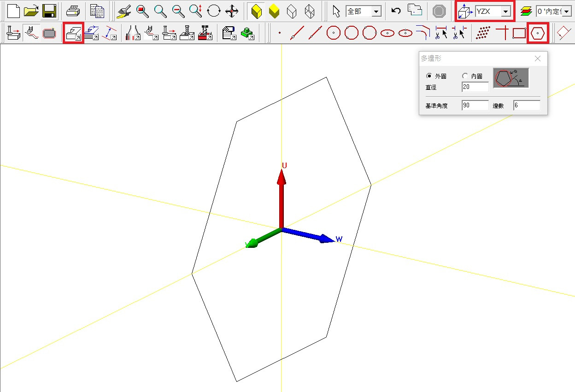
Task: Select the rectangle drawing tool
Action: click(519, 33)
